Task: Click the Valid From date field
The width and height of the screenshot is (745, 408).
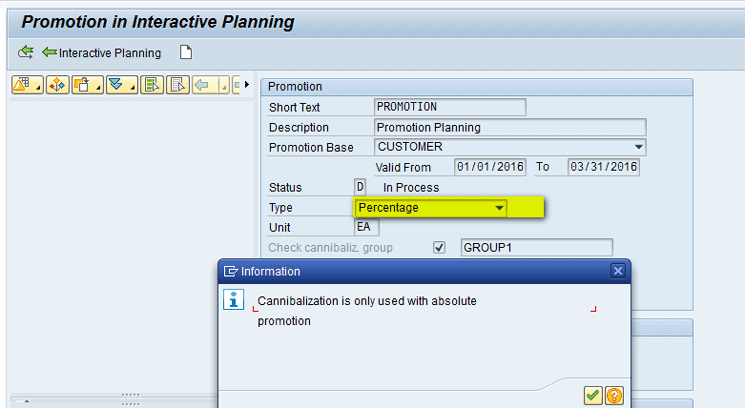Action: (x=490, y=167)
